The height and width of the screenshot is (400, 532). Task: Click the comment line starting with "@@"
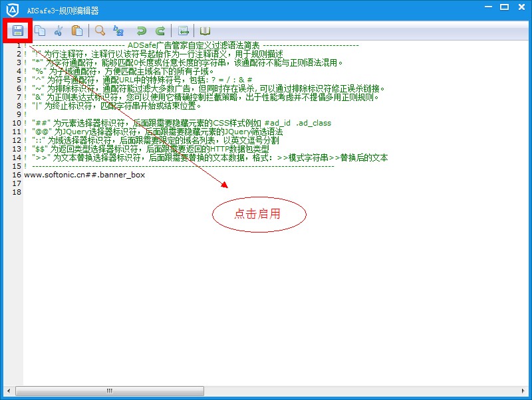pyautogui.click(x=154, y=132)
